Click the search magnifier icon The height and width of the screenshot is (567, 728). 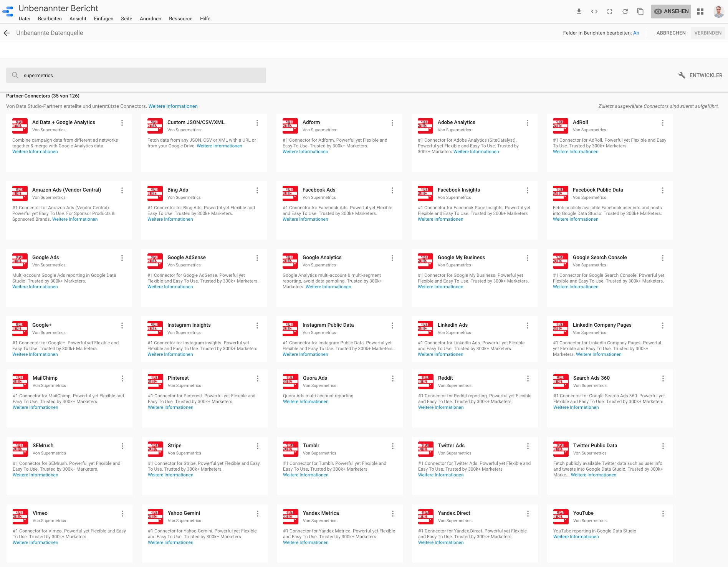point(15,75)
